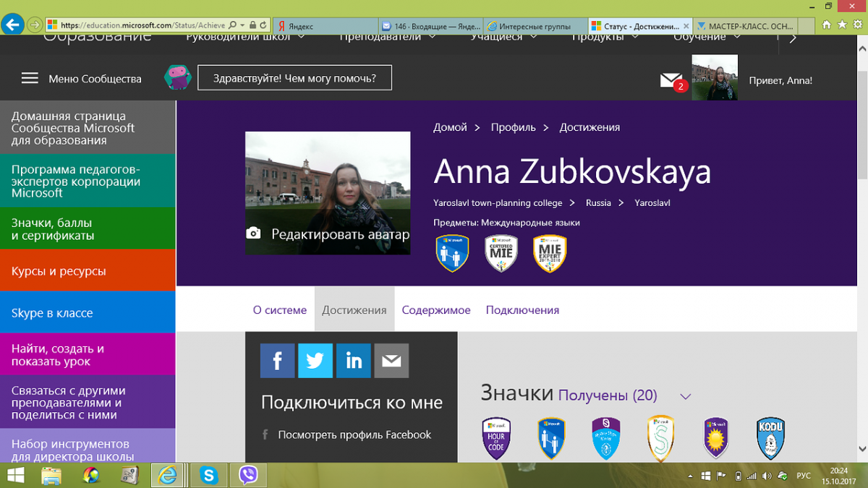Switch to the Содержимое tab

click(436, 310)
